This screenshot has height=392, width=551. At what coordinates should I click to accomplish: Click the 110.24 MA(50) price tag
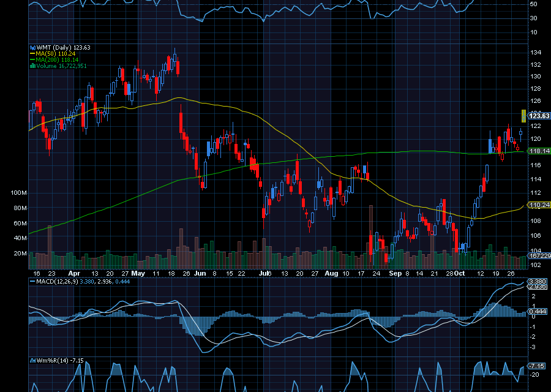539,205
